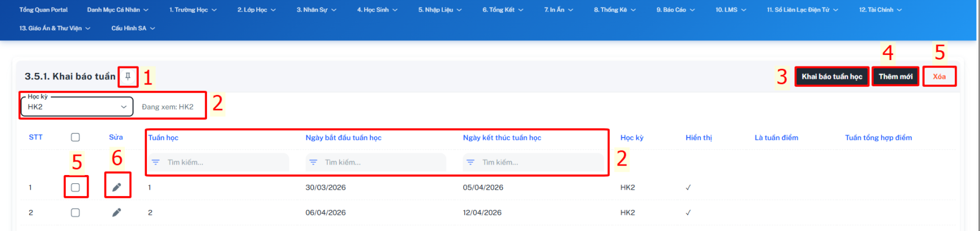Image resolution: width=980 pixels, height=231 pixels.
Task: Click the Thêm mới button
Action: click(x=895, y=76)
